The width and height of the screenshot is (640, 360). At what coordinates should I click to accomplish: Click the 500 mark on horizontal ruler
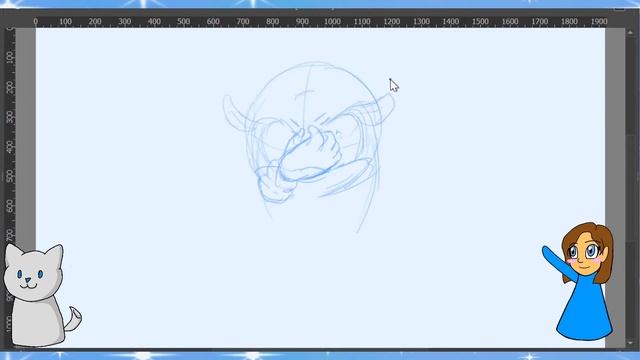184,21
